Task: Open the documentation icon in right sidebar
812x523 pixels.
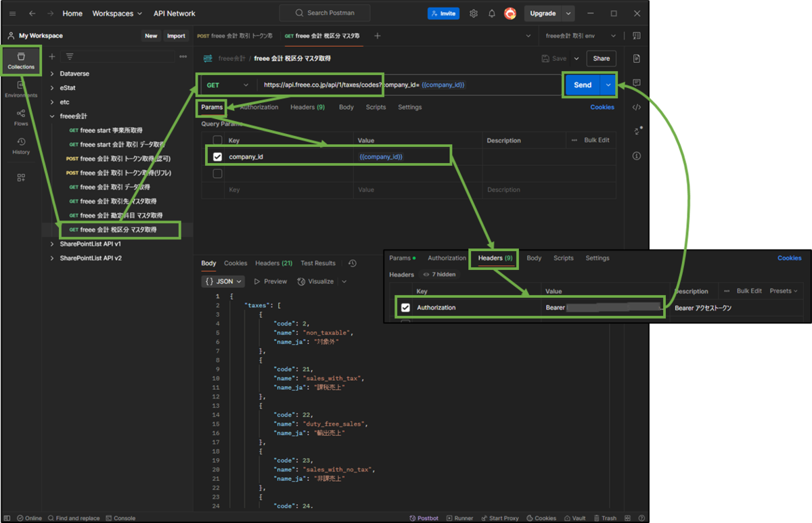Action: click(x=636, y=59)
